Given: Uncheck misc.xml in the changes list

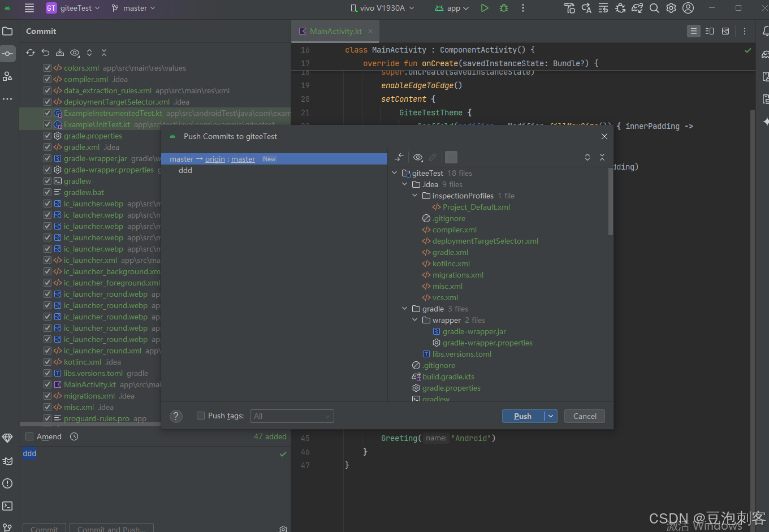Looking at the screenshot, I should click(47, 407).
